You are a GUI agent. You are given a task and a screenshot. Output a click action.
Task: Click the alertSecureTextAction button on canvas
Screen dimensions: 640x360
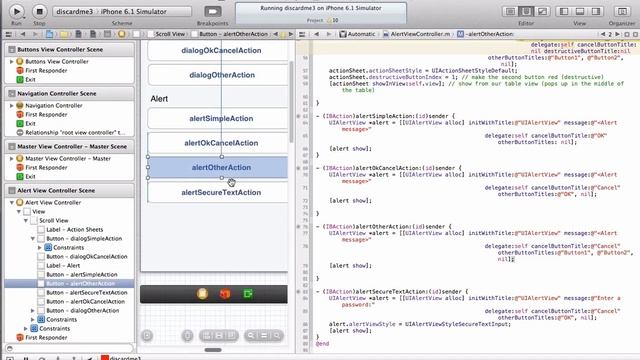tap(218, 193)
